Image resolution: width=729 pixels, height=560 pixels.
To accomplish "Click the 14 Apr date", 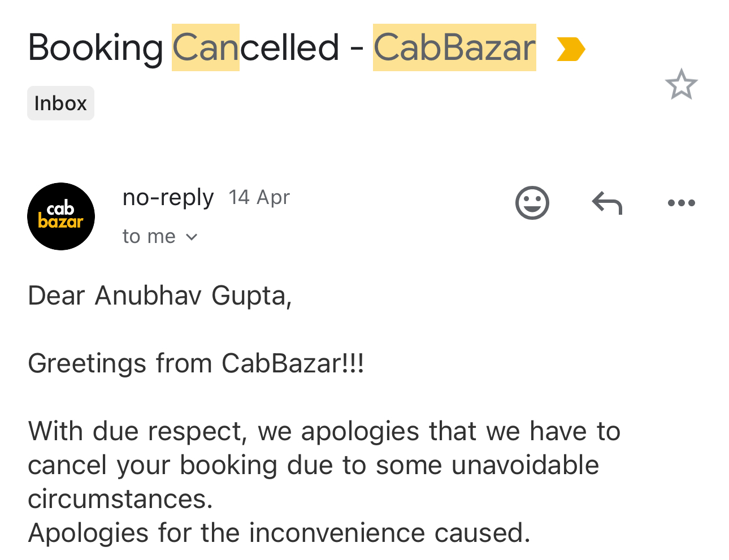I will (x=259, y=197).
